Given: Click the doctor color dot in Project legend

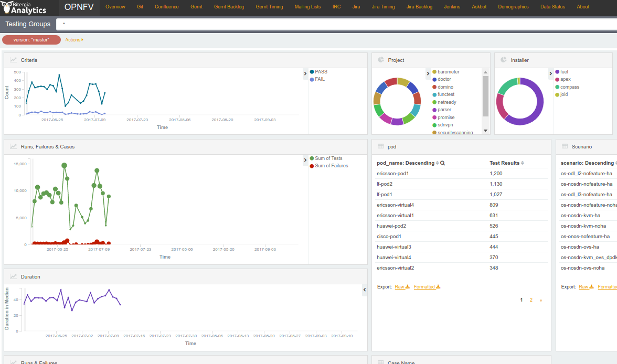Looking at the screenshot, I should [x=434, y=79].
